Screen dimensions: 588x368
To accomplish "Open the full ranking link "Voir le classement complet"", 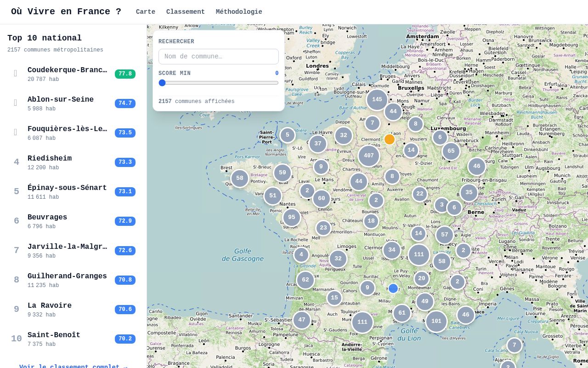I will click(x=73, y=367).
